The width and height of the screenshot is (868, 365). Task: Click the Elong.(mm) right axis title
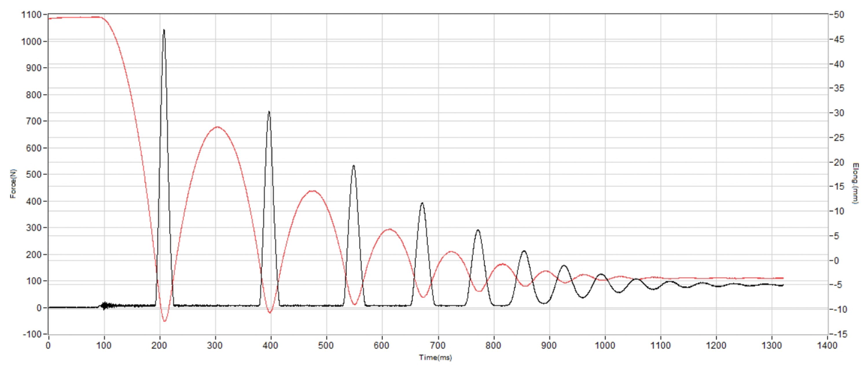pyautogui.click(x=855, y=183)
